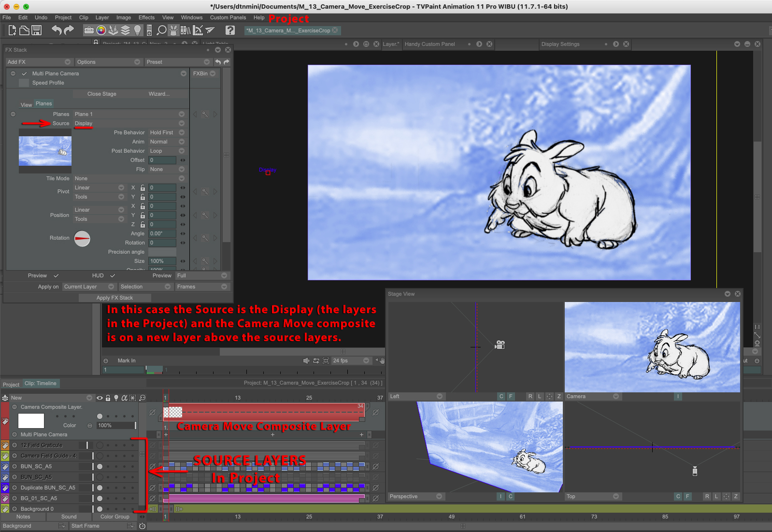Open the 24 fps frame rate dropdown
The image size is (772, 532).
pyautogui.click(x=351, y=360)
